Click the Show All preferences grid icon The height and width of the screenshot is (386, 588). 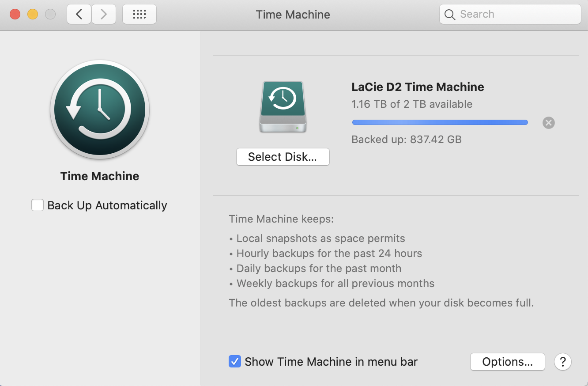(x=139, y=14)
